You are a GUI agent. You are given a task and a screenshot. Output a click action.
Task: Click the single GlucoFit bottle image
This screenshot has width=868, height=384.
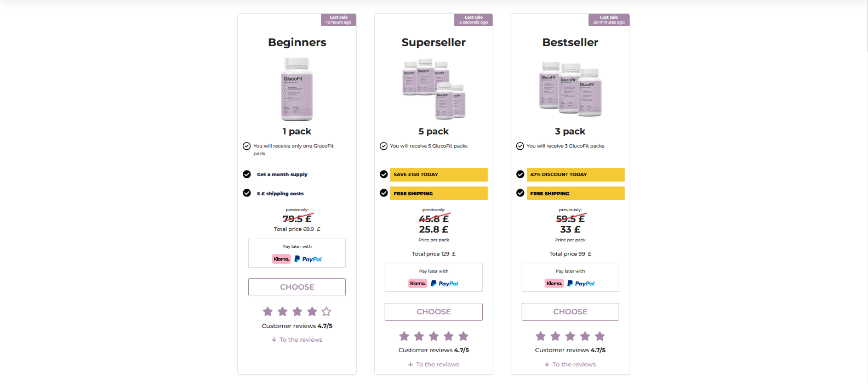coord(297,89)
